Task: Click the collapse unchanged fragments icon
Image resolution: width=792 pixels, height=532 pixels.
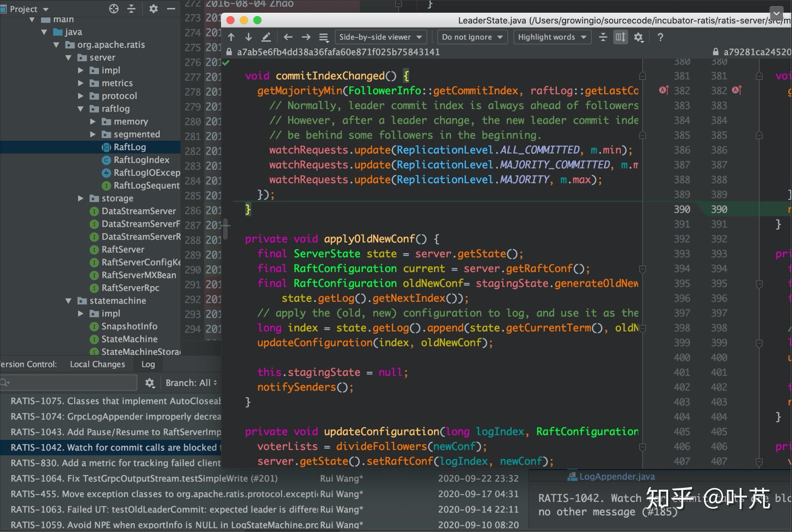Action: (x=603, y=37)
